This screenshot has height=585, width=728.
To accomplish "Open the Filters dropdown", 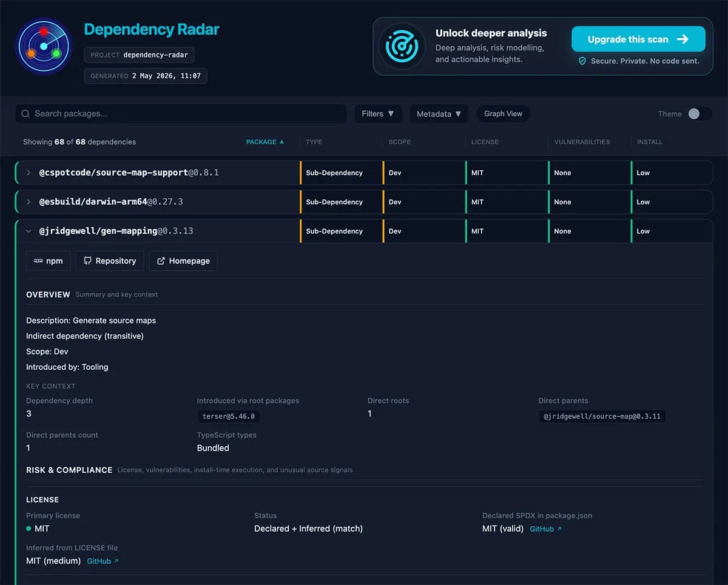I will click(378, 114).
